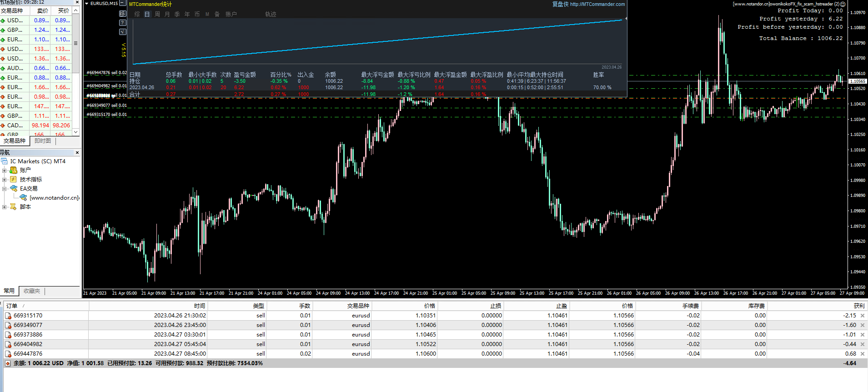Toggle the 年 (year) period in MTCommander

tap(187, 14)
